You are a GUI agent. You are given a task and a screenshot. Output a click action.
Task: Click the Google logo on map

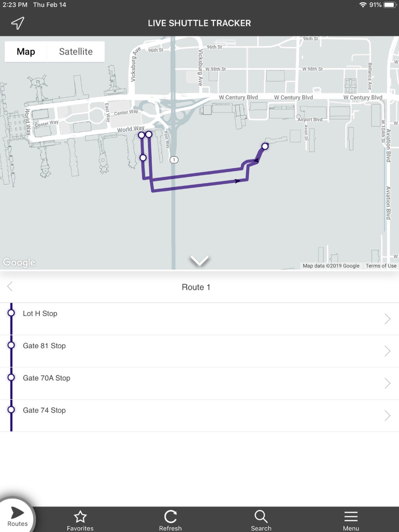click(19, 262)
